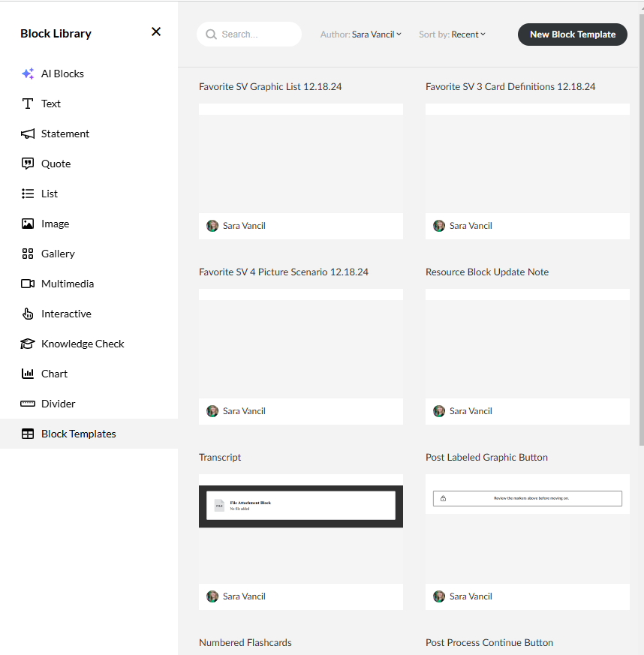Click the AI Blocks sparkle icon
Screen dimensions: 644x655
(x=28, y=74)
